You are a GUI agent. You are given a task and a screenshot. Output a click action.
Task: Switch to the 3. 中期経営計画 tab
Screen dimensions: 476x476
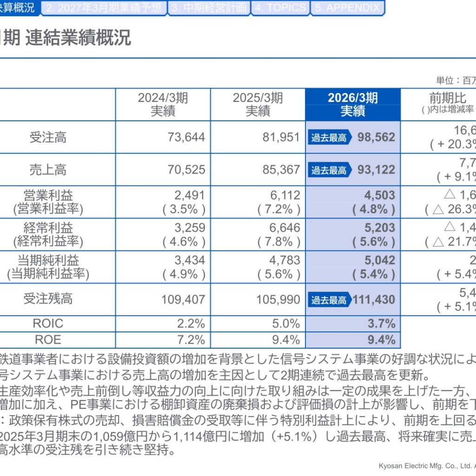pyautogui.click(x=209, y=7)
